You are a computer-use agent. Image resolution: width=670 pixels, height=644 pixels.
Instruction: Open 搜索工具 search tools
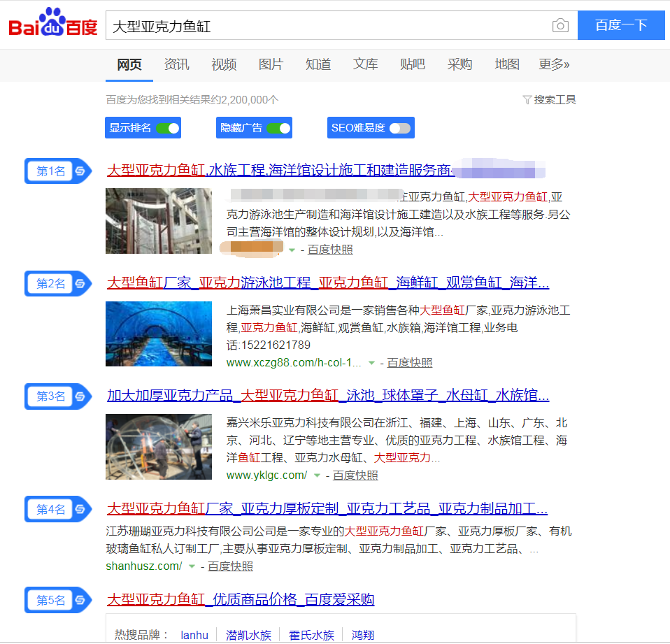point(555,100)
